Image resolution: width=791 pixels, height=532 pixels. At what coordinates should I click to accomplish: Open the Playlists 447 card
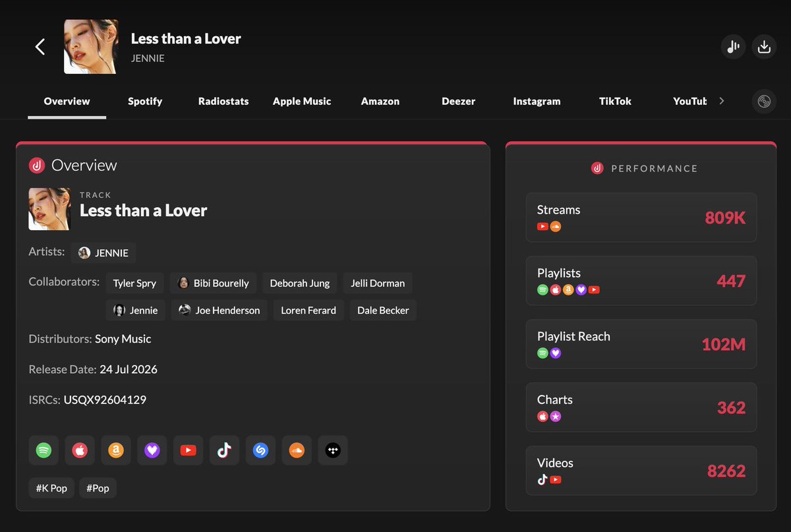coord(641,281)
